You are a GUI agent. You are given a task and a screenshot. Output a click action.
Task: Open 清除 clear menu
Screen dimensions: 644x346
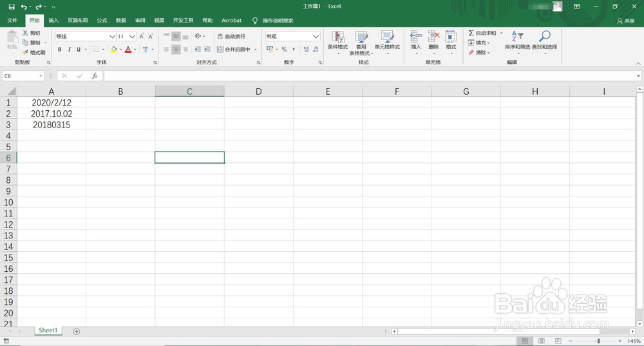pos(478,53)
